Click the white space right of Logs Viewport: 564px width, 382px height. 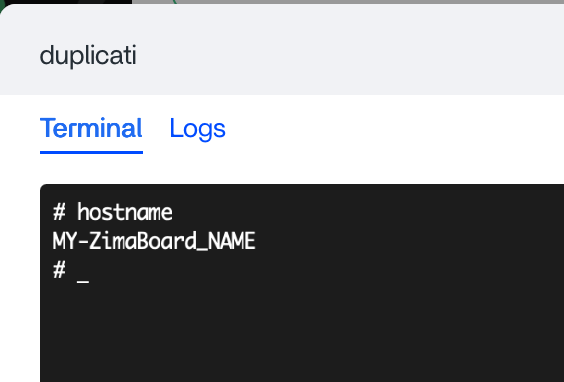pos(396,129)
